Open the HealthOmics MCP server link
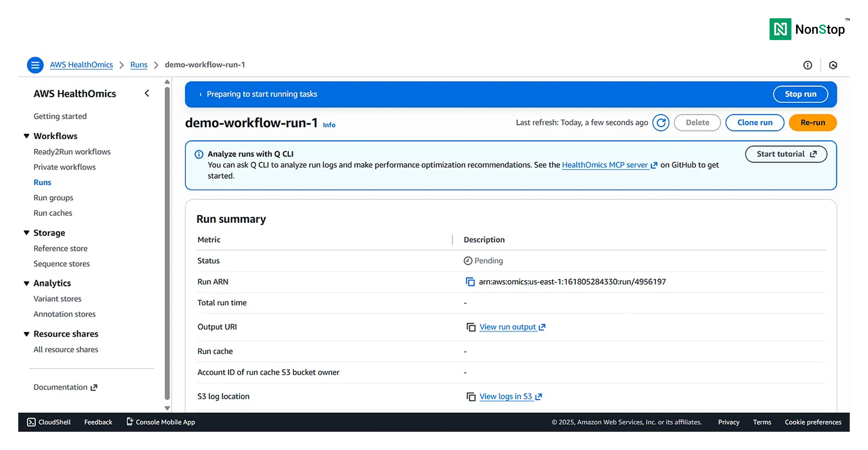The width and height of the screenshot is (868, 450). tap(605, 165)
